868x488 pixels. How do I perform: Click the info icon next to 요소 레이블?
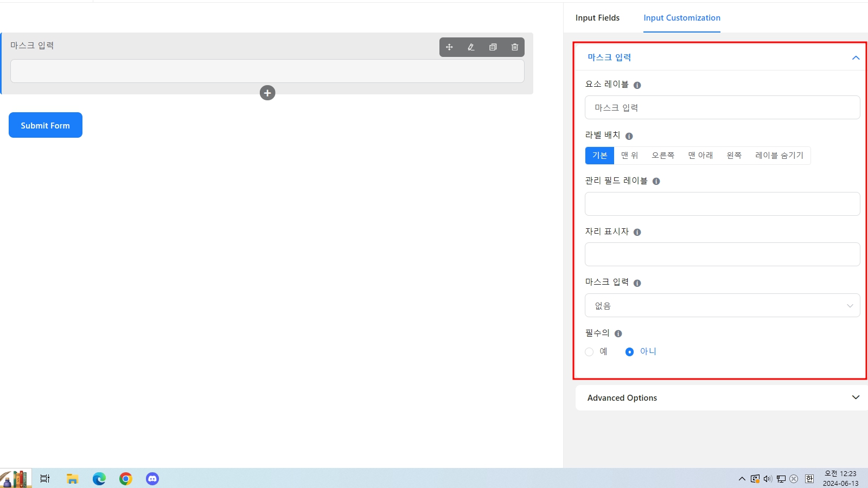637,85
